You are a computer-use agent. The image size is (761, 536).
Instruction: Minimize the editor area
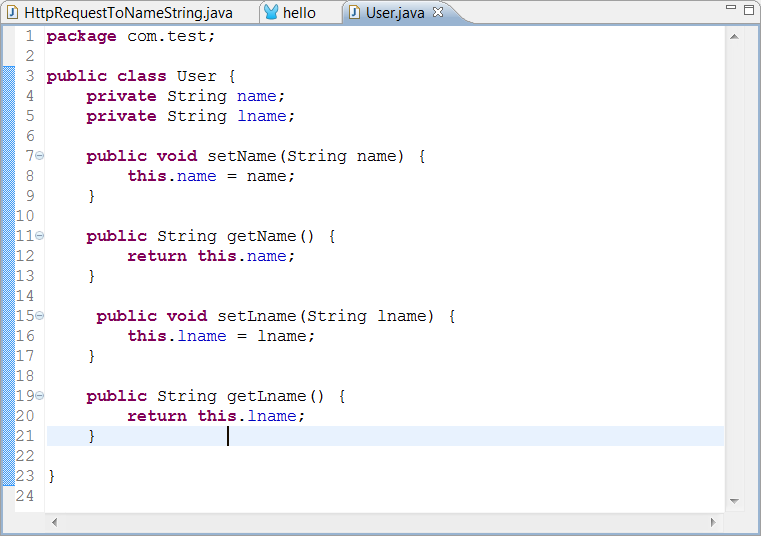pos(730,7)
